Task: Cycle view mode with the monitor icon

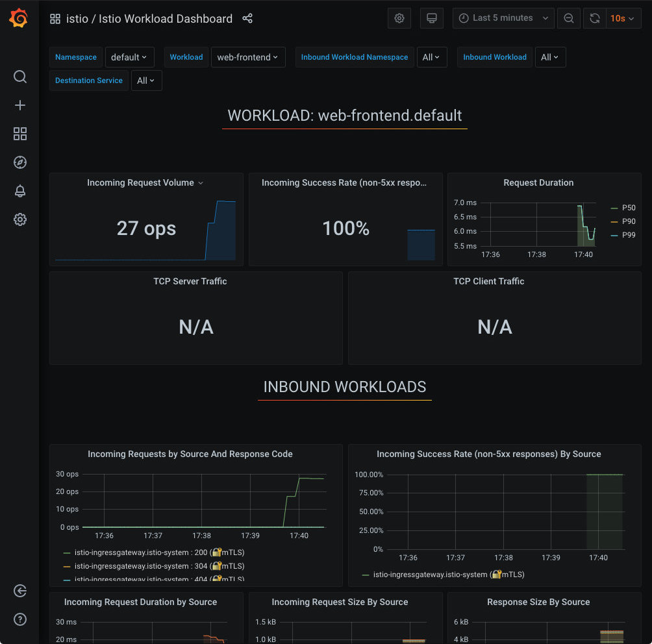Action: 432,18
